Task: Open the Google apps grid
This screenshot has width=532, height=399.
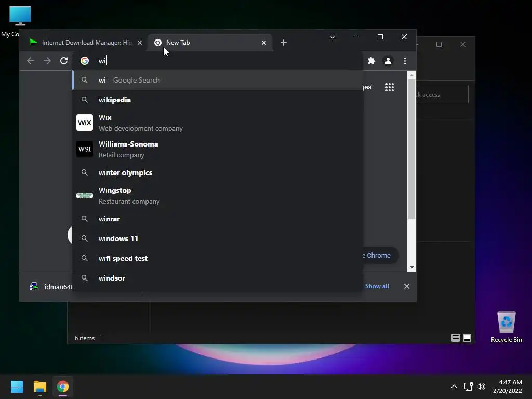Action: tap(390, 87)
